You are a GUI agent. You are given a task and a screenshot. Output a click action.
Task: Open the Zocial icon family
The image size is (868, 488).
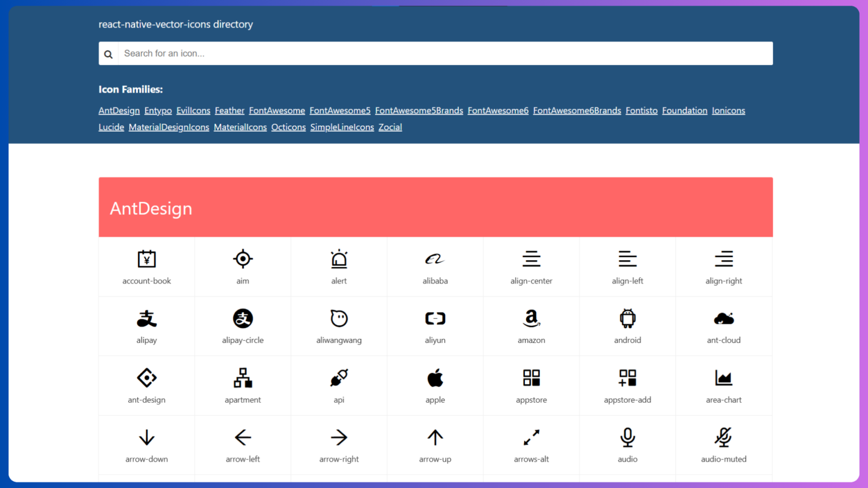click(390, 127)
